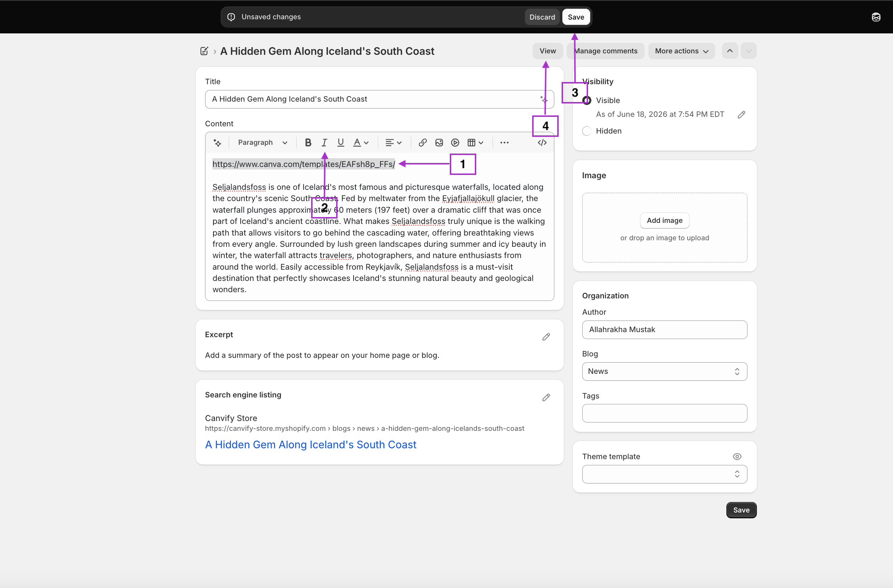Click the 'As of June 18, 2026' date text
The image size is (893, 588).
coord(660,114)
